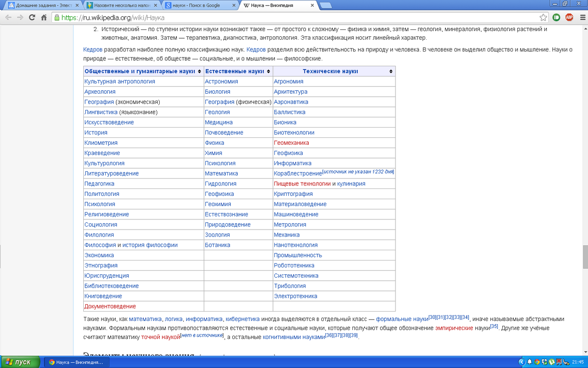This screenshot has height=368, width=588.
Task: Click the bell notification tray icon
Action: coord(530,362)
